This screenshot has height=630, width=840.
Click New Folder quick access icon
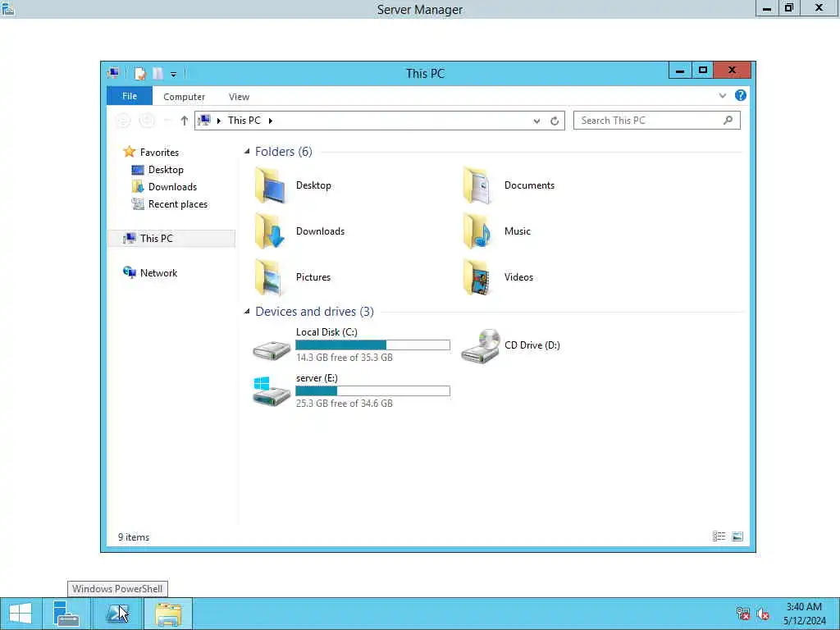(157, 73)
